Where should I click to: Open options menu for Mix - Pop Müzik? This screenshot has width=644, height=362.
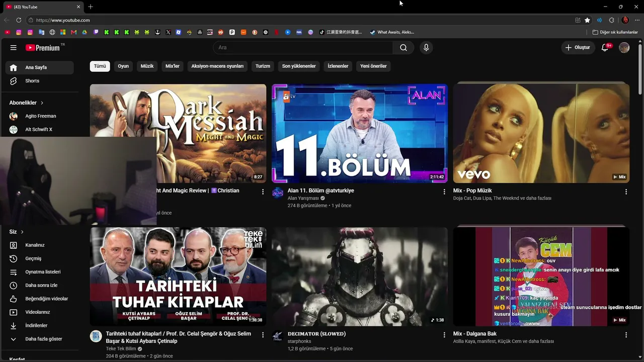pos(626,192)
